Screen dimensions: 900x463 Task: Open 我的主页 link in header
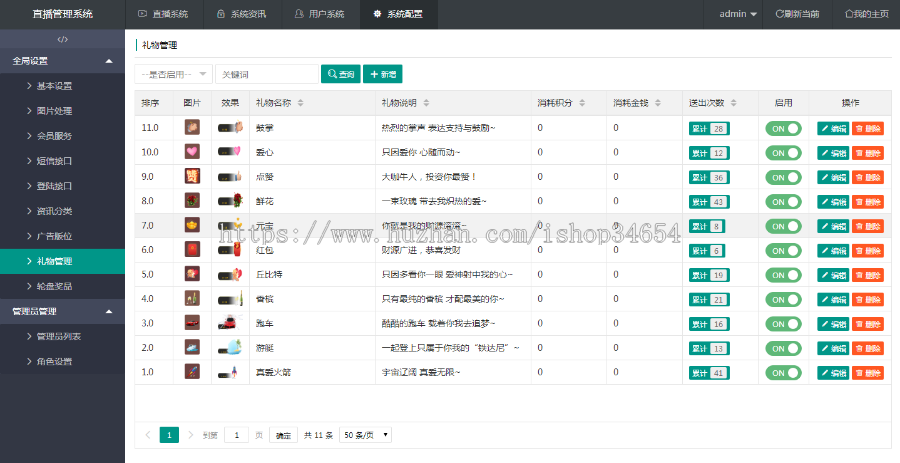tap(867, 14)
